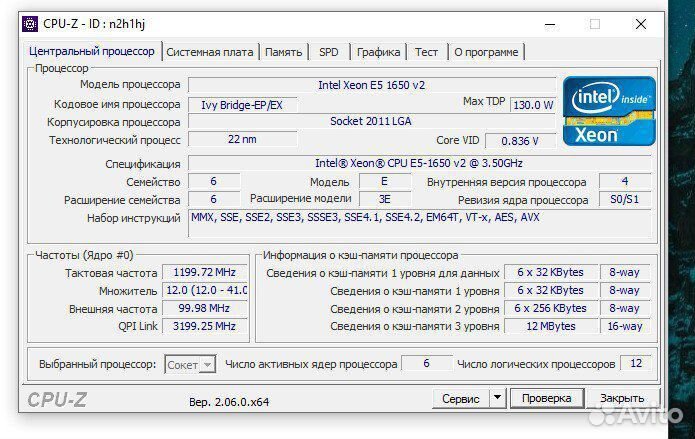Click the Закрыть button

click(x=622, y=398)
